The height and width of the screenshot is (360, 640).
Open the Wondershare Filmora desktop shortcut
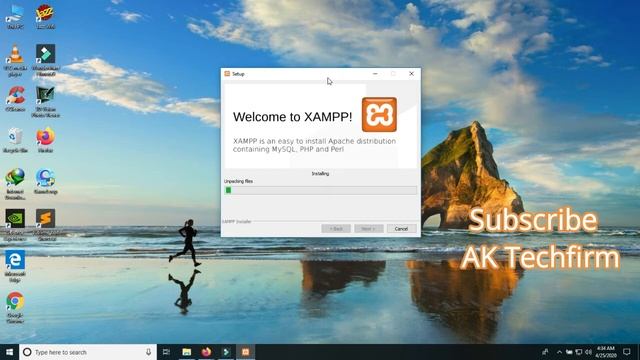45,60
